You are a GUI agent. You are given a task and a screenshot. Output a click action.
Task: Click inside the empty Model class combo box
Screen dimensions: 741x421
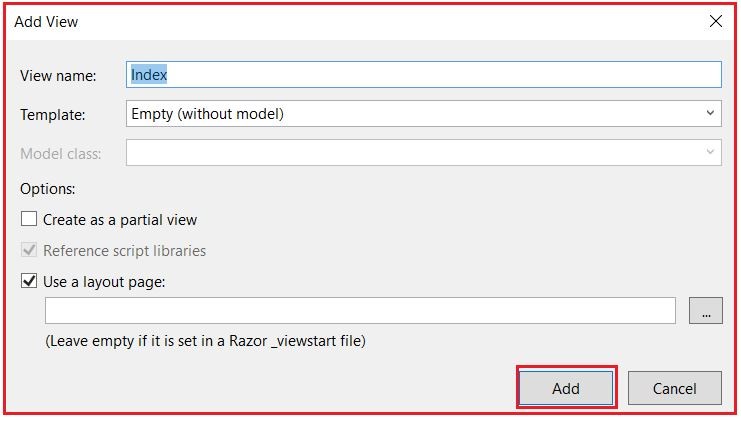click(423, 152)
